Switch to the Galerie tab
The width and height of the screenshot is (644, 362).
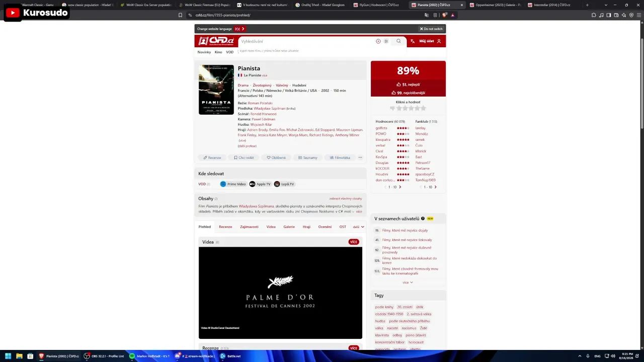(x=289, y=227)
